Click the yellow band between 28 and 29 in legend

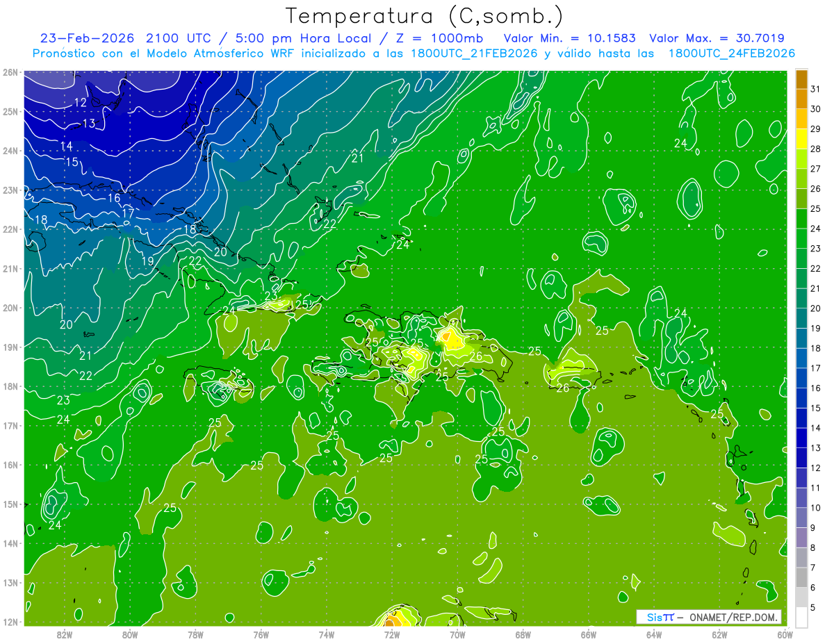[x=801, y=139]
